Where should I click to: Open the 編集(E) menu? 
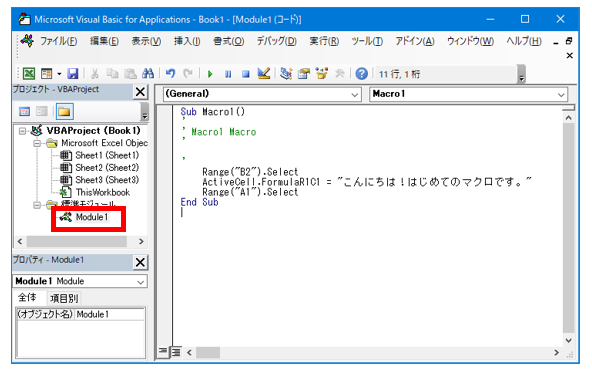pos(105,41)
